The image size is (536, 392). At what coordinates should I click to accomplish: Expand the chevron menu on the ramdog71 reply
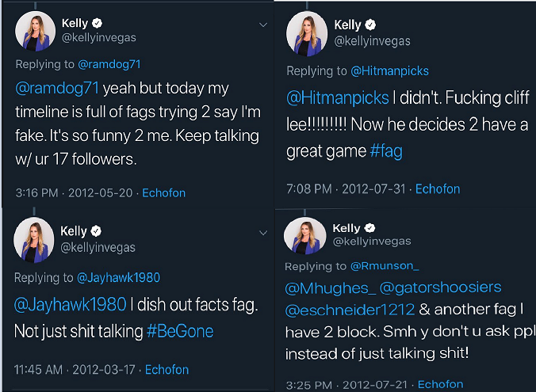click(x=263, y=25)
